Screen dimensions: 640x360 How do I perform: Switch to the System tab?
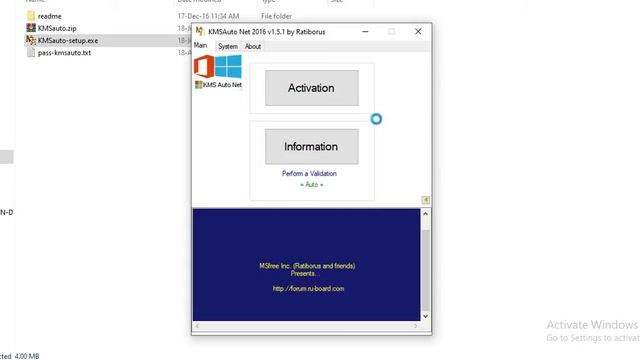pyautogui.click(x=228, y=47)
